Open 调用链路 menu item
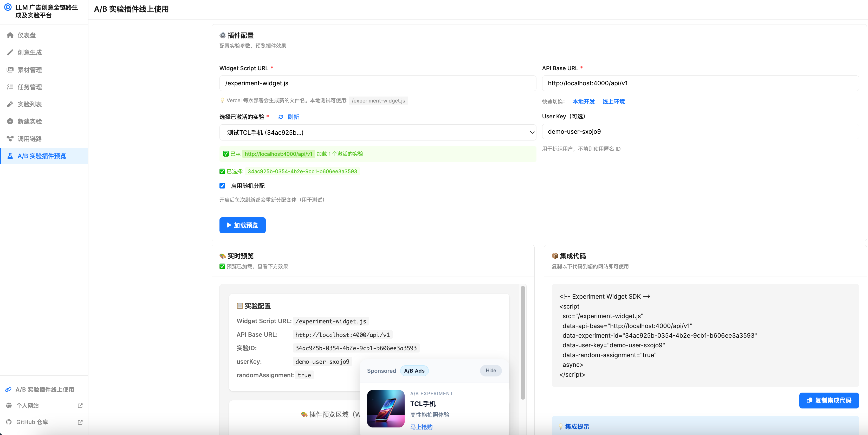This screenshot has height=435, width=868. (x=44, y=139)
